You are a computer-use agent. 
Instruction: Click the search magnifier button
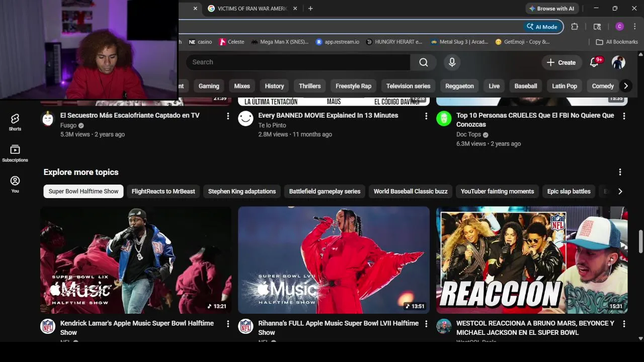tap(424, 62)
